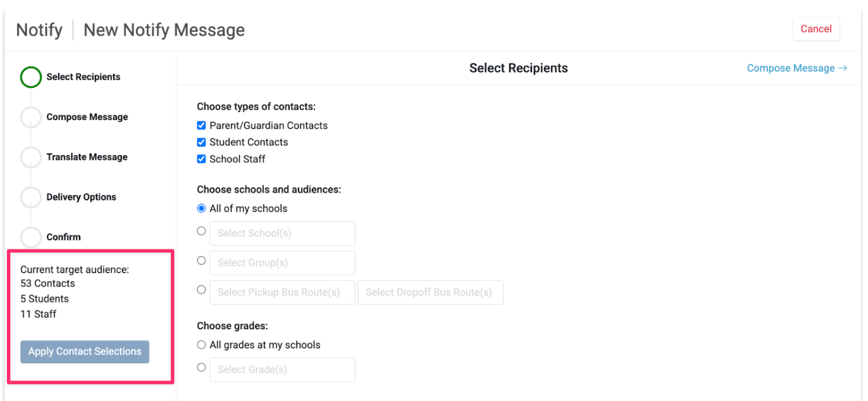
Task: Pick the radio beside Select Group(s)
Action: coord(201,260)
